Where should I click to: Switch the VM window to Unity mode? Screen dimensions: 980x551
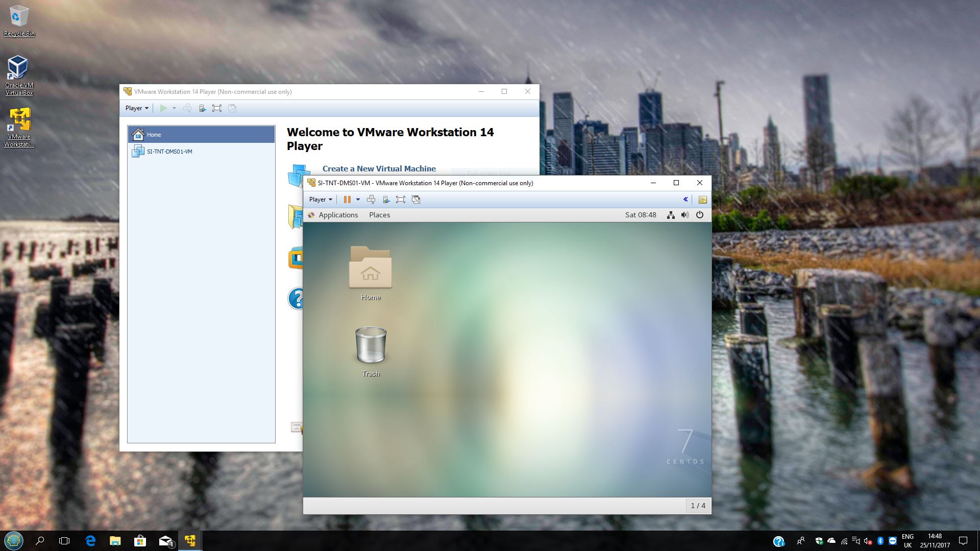[416, 199]
